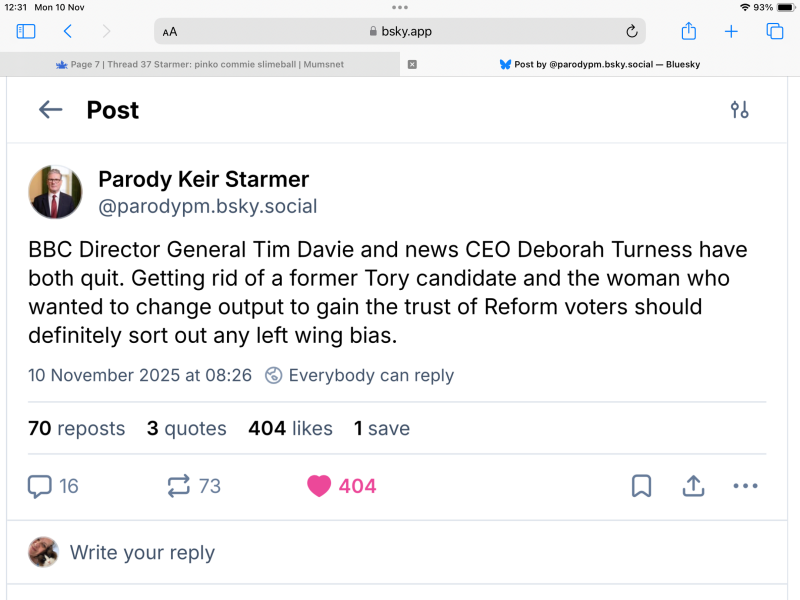Open post options via the ellipsis menu

tap(745, 486)
